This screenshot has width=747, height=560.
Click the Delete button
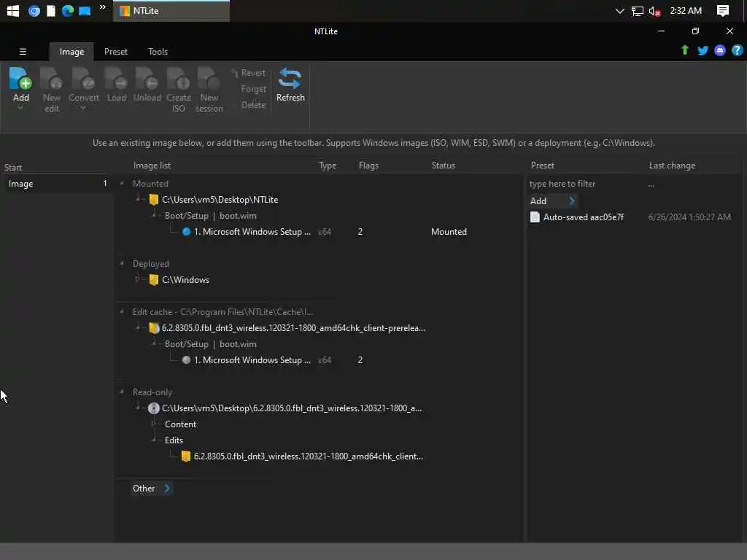pos(253,105)
